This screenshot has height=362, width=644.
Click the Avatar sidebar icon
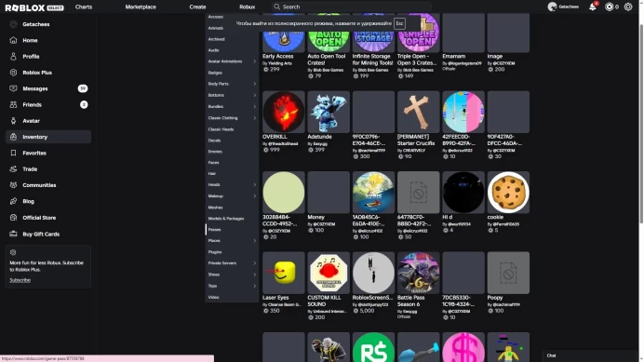coord(14,121)
